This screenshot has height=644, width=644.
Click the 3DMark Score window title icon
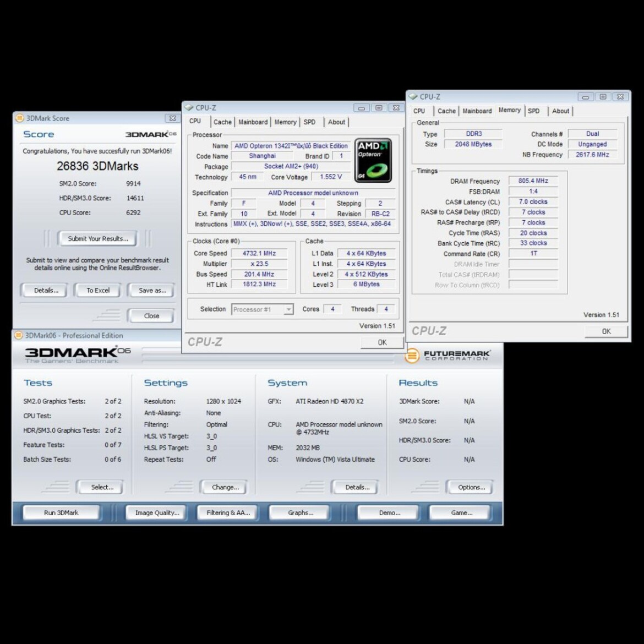tap(20, 118)
